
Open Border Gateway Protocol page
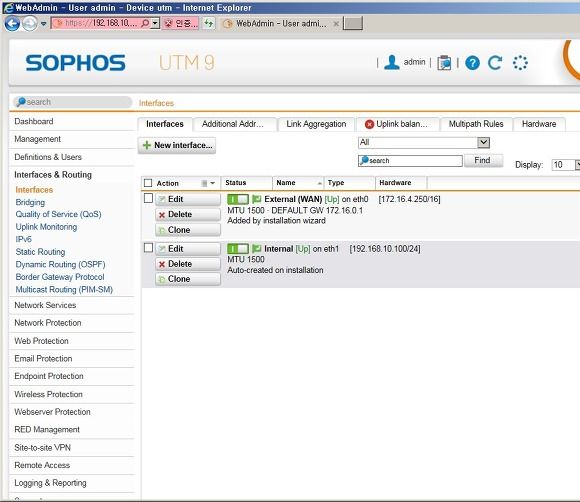point(60,277)
